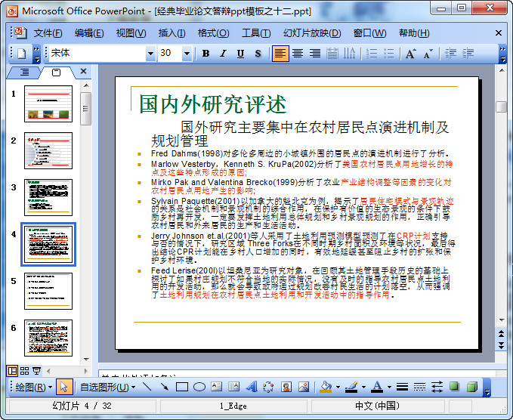Insert a picture from file

(304, 387)
